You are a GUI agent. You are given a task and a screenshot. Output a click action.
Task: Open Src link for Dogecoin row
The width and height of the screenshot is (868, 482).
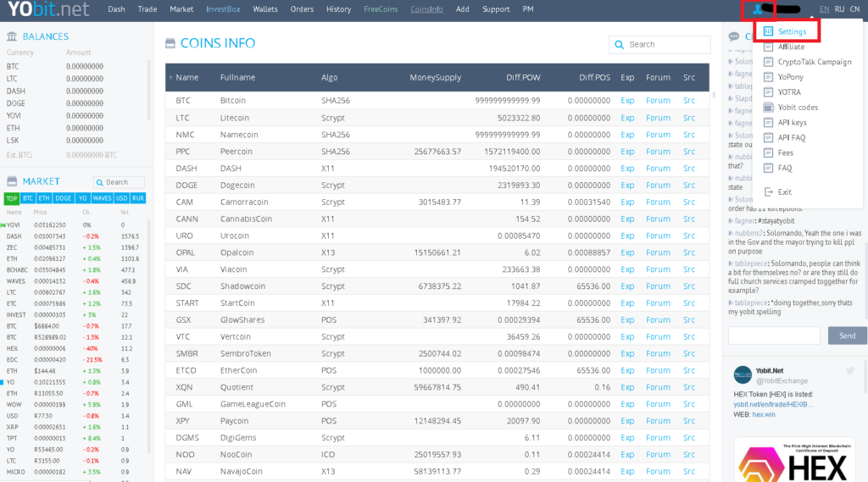pos(688,186)
